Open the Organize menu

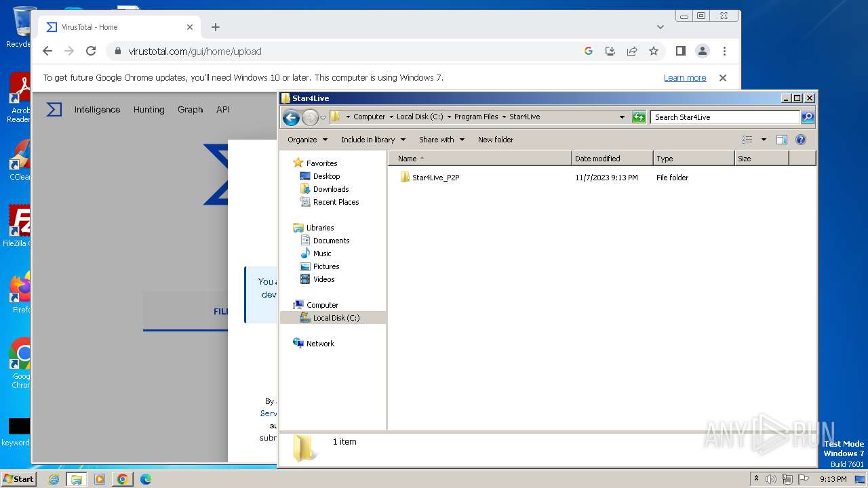tap(307, 140)
